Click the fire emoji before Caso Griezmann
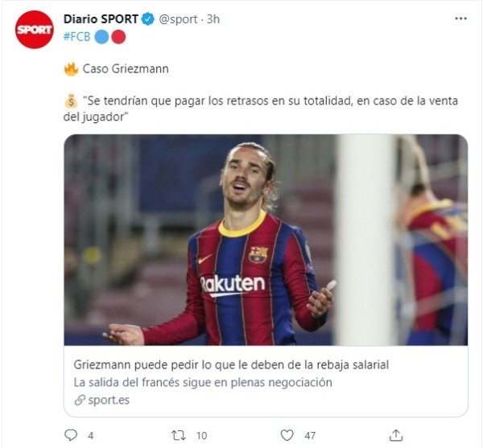 pyautogui.click(x=71, y=69)
